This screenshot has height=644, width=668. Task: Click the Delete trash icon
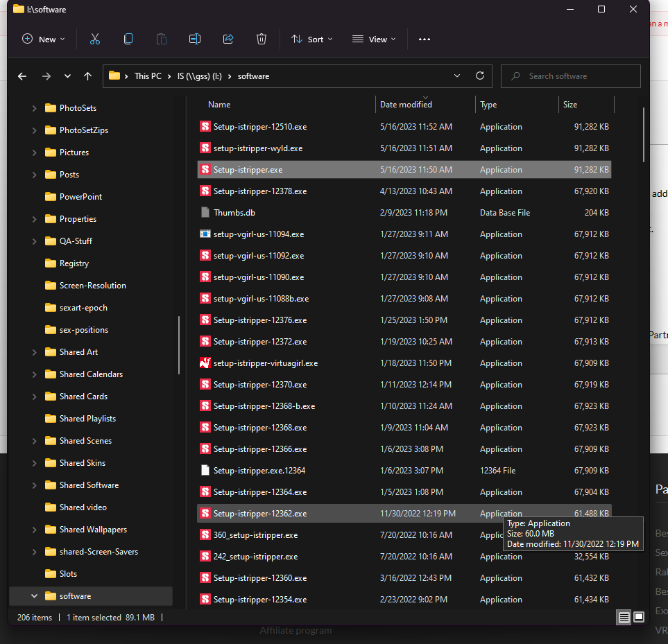point(262,39)
